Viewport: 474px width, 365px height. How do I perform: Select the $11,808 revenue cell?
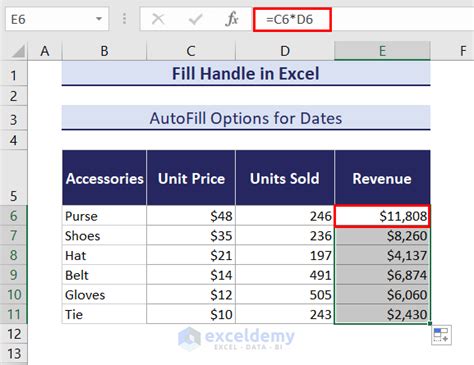[x=382, y=216]
